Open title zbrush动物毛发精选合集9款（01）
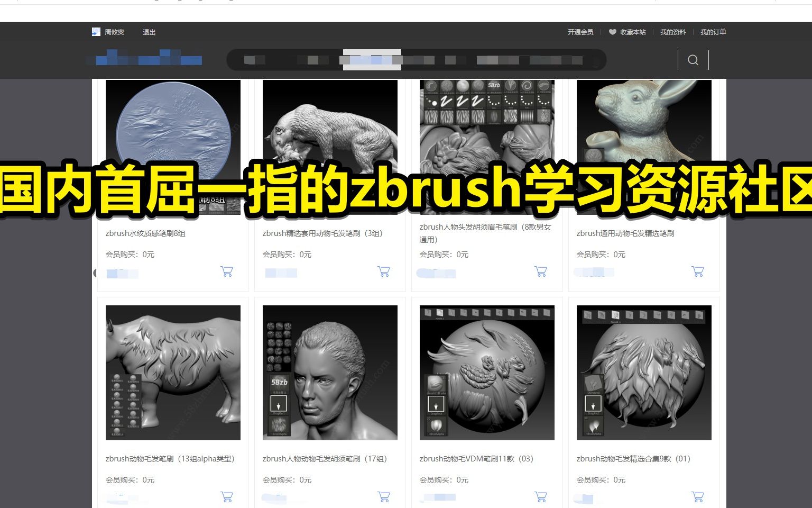This screenshot has height=508, width=812. [635, 459]
